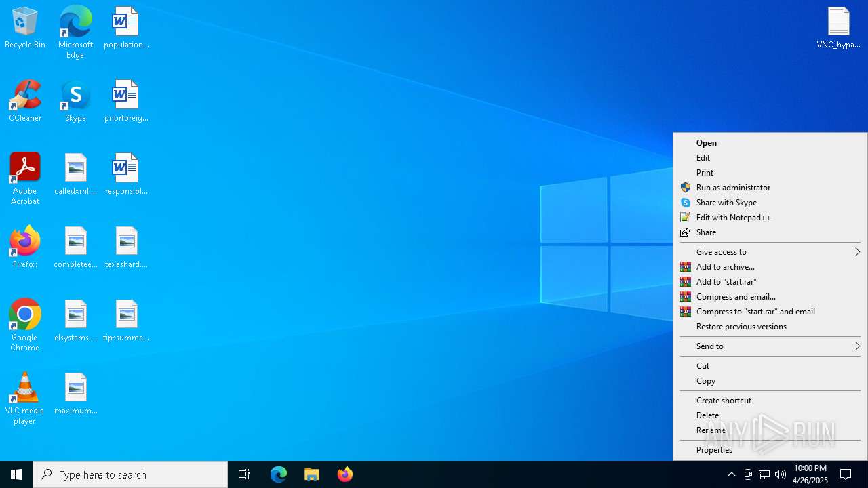The image size is (868, 488).
Task: Click the meet now camera tray icon
Action: (748, 474)
